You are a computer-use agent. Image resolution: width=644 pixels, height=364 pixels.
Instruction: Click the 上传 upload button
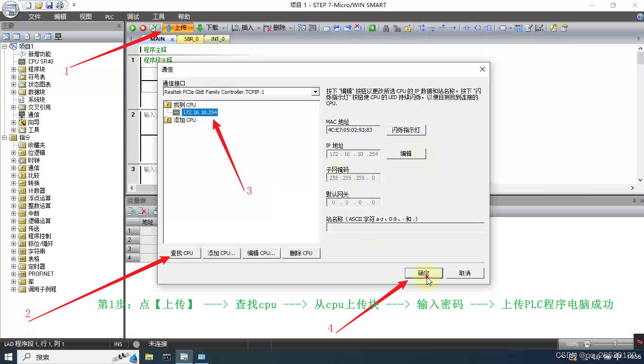[x=176, y=28]
